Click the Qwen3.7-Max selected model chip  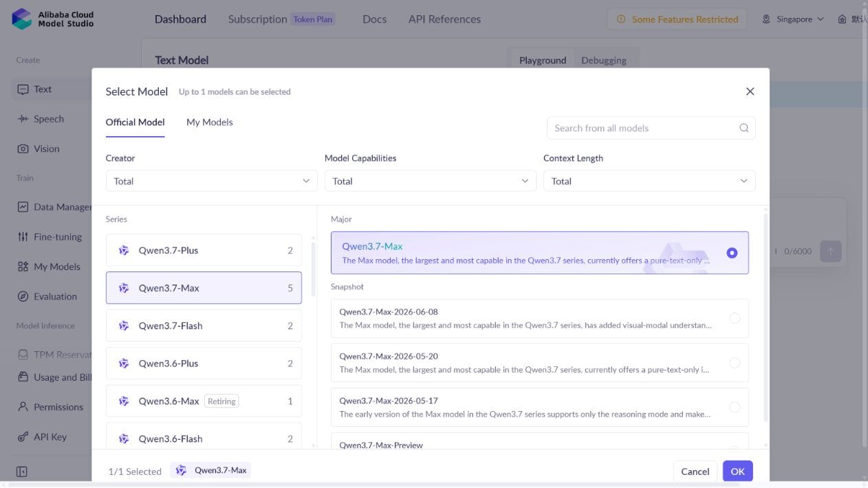point(210,470)
